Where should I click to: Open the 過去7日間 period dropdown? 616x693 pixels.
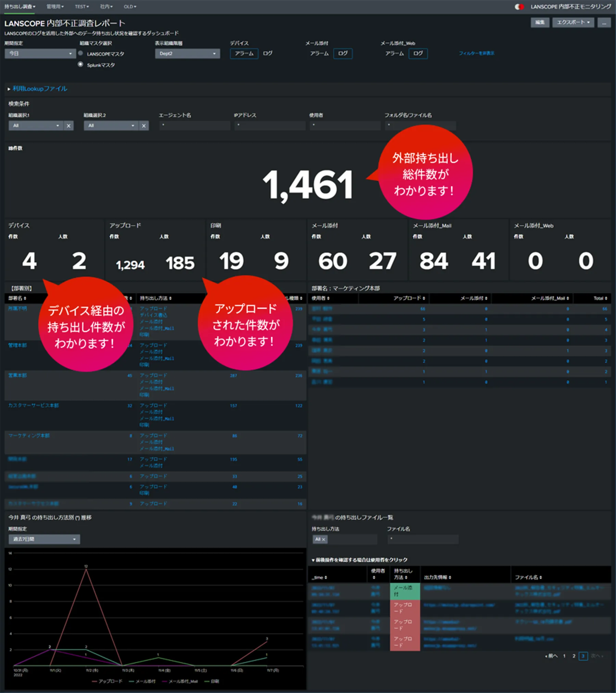(x=44, y=539)
